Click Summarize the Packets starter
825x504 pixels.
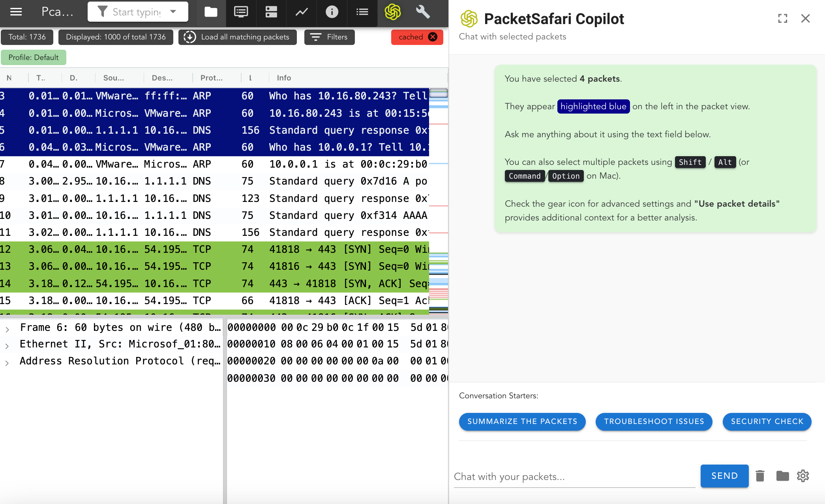(522, 422)
